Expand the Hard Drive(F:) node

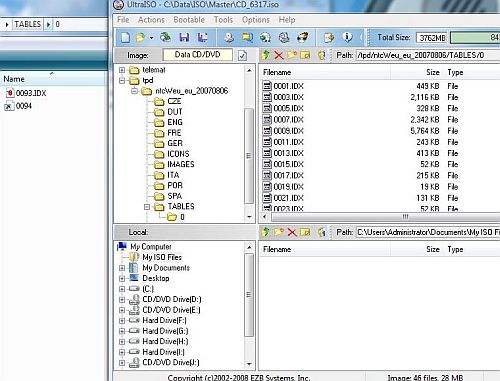point(122,321)
